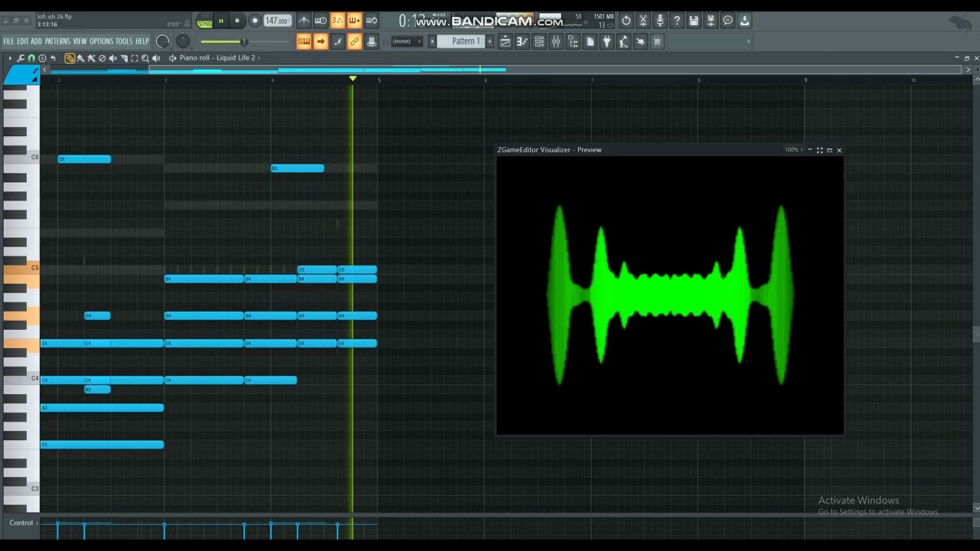Toggle the step editing mode button
The width and height of the screenshot is (980, 551).
338,41
